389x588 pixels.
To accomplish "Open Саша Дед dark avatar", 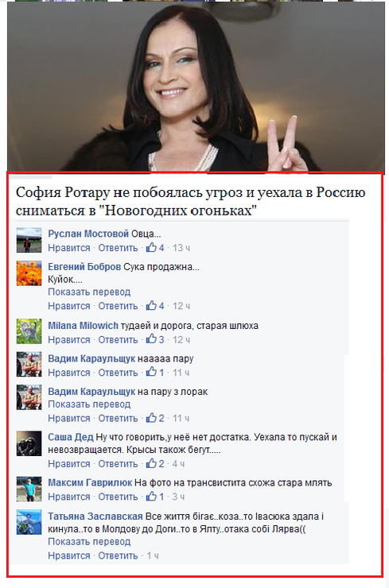I will (29, 443).
